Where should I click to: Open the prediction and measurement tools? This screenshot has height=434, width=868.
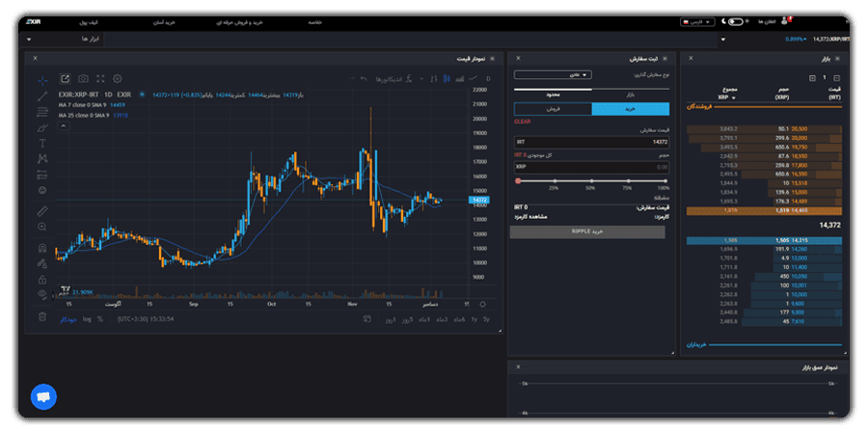(x=42, y=175)
